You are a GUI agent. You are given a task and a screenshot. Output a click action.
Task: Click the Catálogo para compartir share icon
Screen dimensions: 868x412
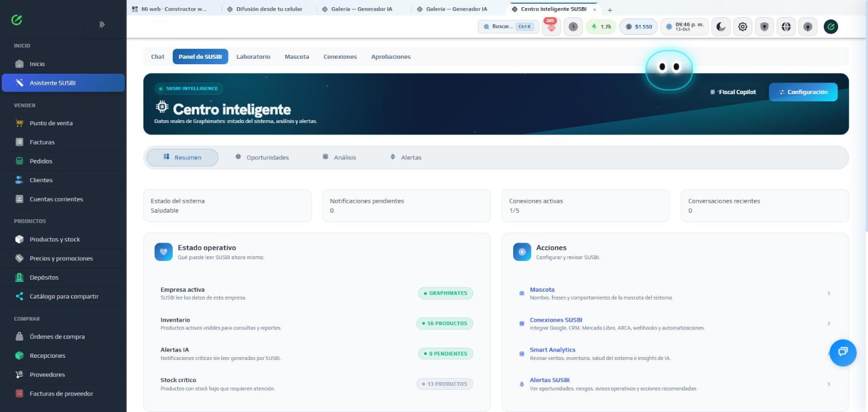click(x=19, y=296)
